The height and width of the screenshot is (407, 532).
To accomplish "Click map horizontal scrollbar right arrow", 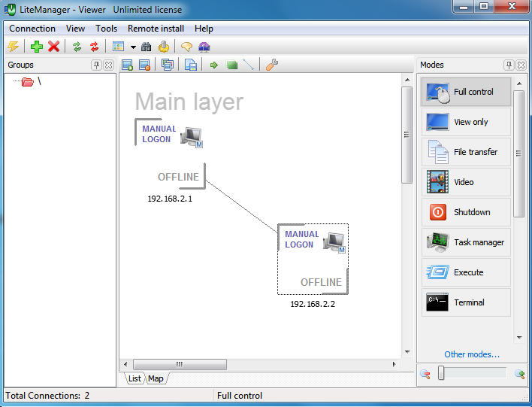I will coord(394,365).
